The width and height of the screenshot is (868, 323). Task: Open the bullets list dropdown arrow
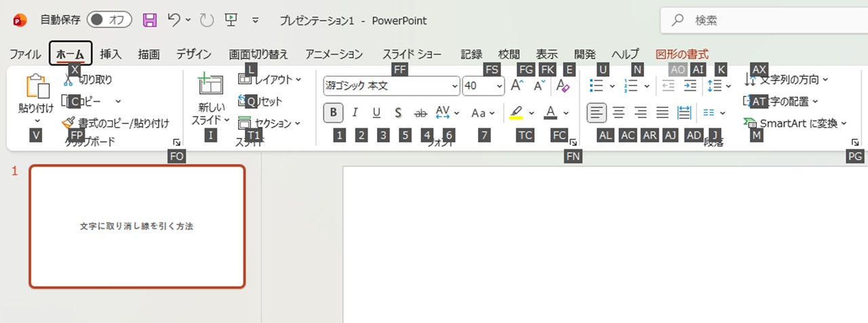coord(612,86)
